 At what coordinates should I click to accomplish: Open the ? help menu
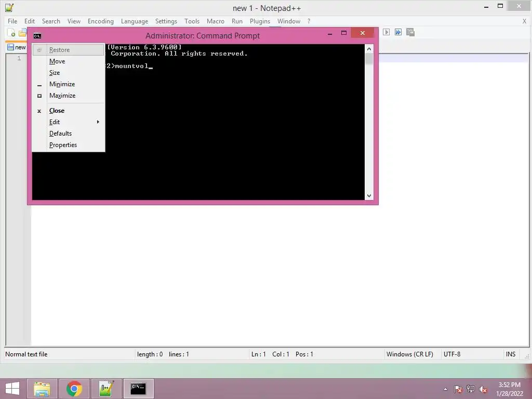(x=309, y=21)
